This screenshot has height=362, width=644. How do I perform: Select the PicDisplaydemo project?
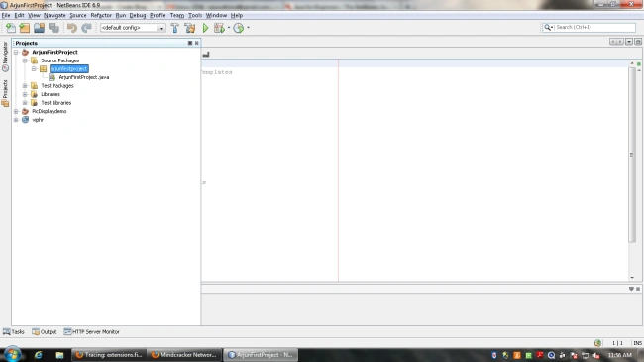tap(50, 111)
